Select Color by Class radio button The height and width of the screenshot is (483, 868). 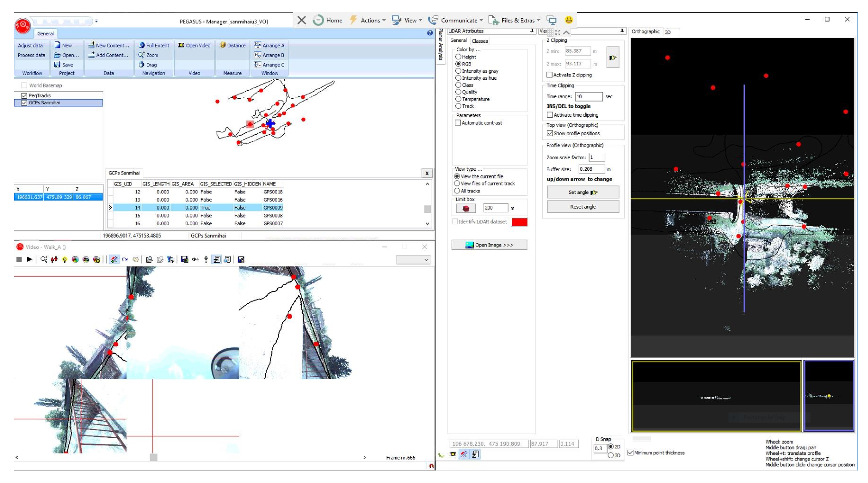458,85
